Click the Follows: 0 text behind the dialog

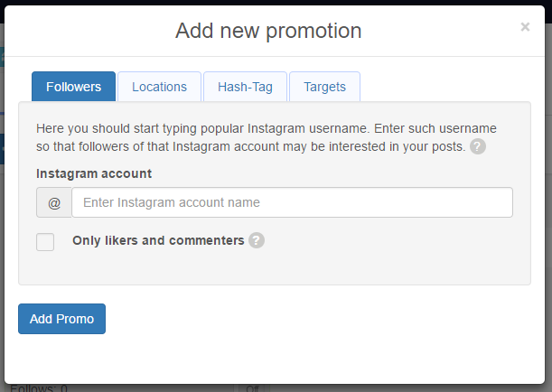(x=39, y=388)
